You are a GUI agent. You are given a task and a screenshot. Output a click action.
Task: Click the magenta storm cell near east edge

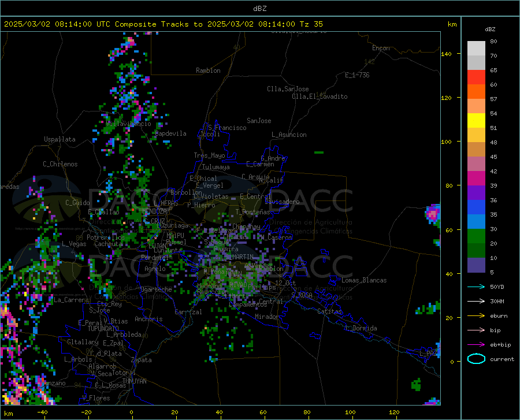(433, 215)
